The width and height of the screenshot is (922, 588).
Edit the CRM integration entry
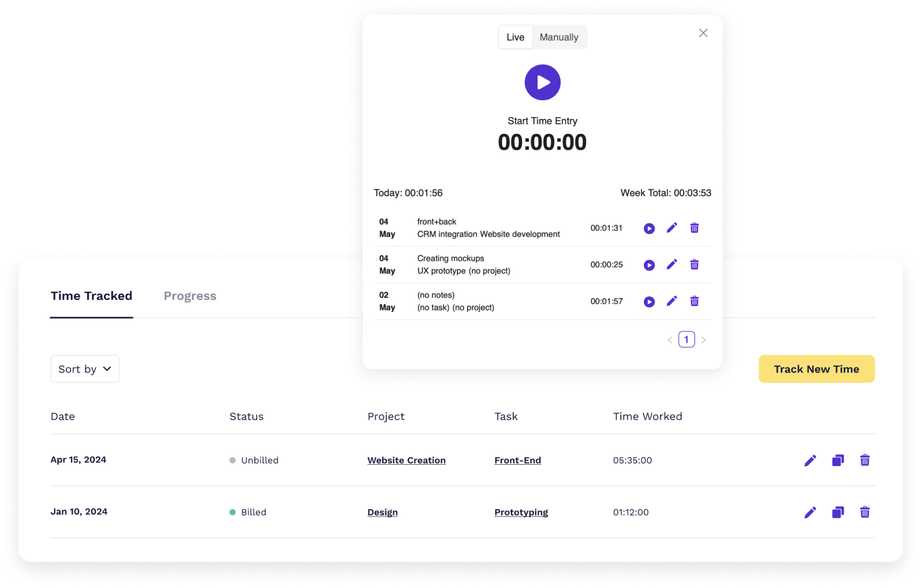click(x=672, y=228)
